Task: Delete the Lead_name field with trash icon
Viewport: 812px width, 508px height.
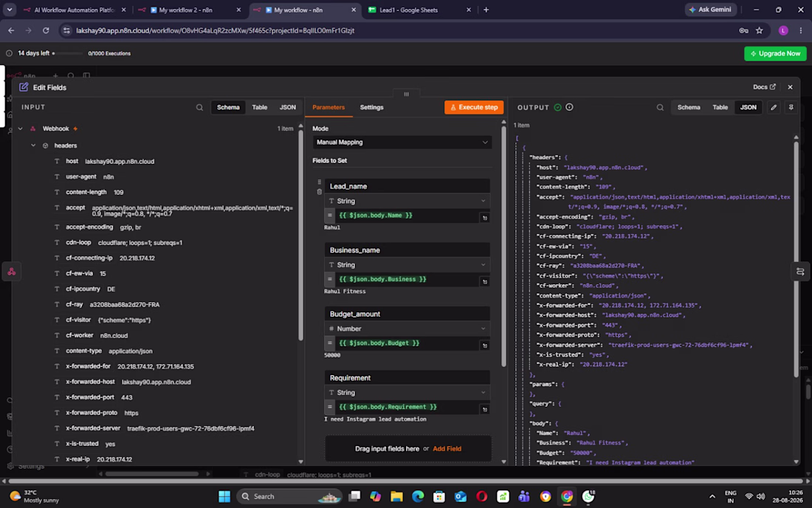Action: [x=319, y=191]
